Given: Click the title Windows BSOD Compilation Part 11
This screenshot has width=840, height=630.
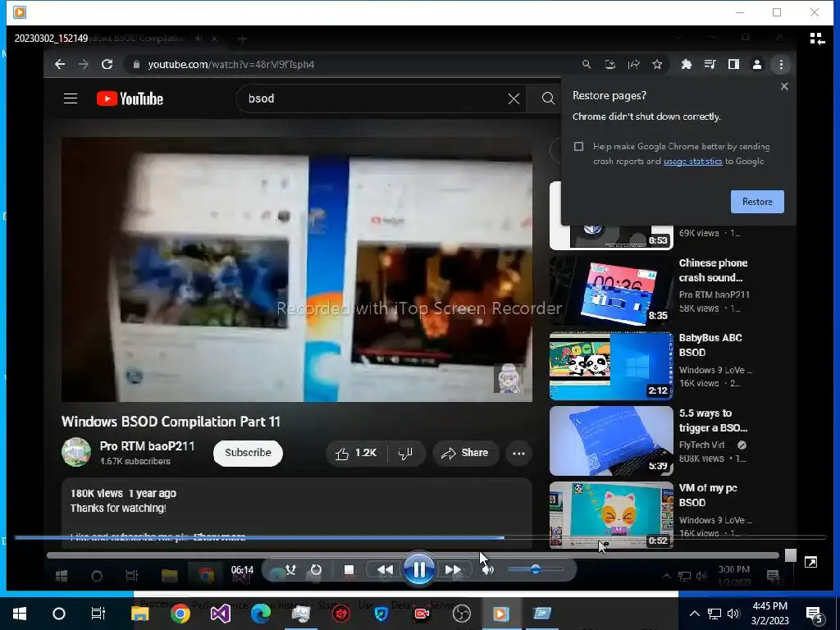Looking at the screenshot, I should [x=171, y=422].
